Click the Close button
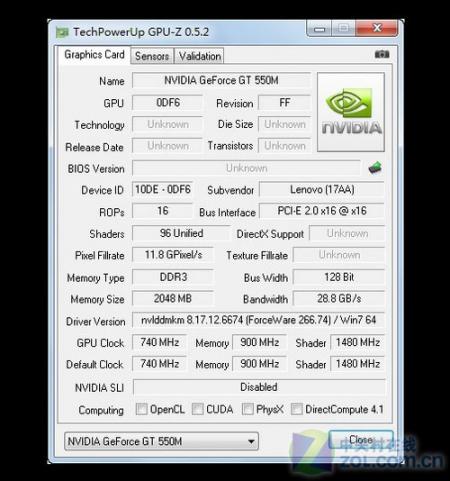 361,440
